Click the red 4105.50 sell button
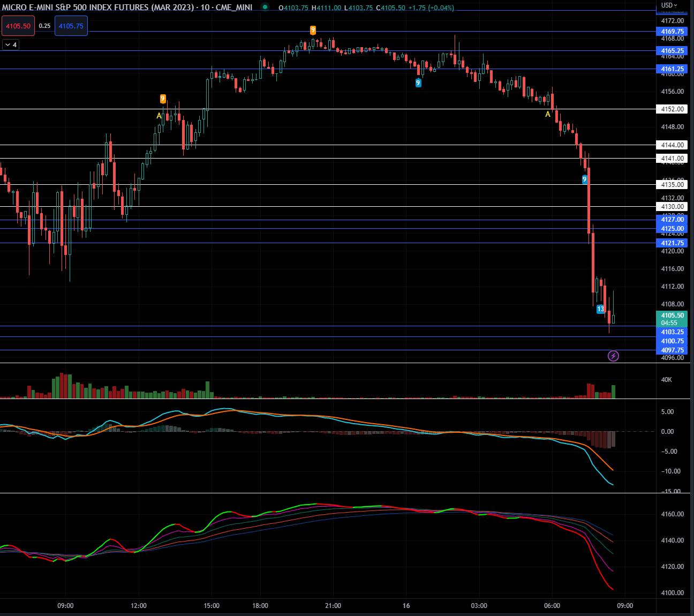 pos(18,26)
